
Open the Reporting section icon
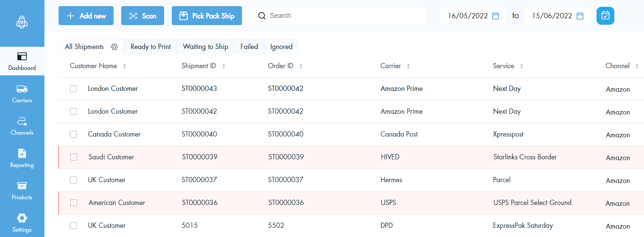point(22,154)
